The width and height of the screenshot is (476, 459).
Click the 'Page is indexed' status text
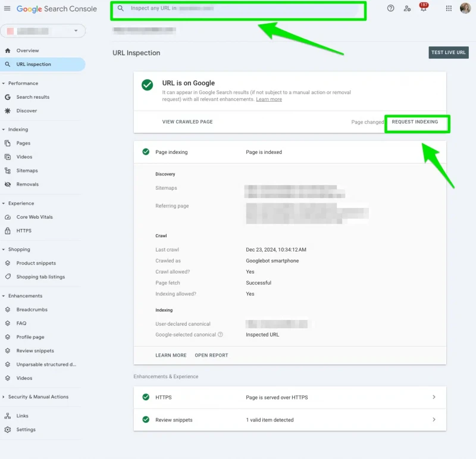264,152
